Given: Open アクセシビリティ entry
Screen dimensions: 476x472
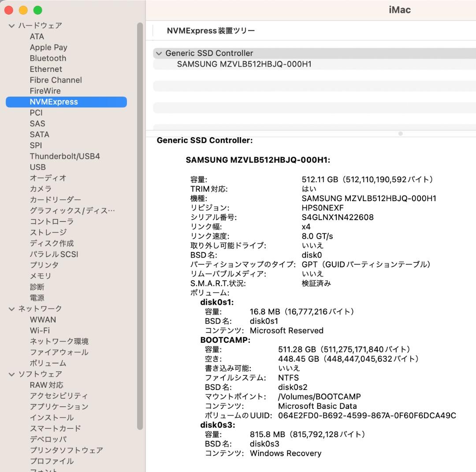Looking at the screenshot, I should (59, 396).
